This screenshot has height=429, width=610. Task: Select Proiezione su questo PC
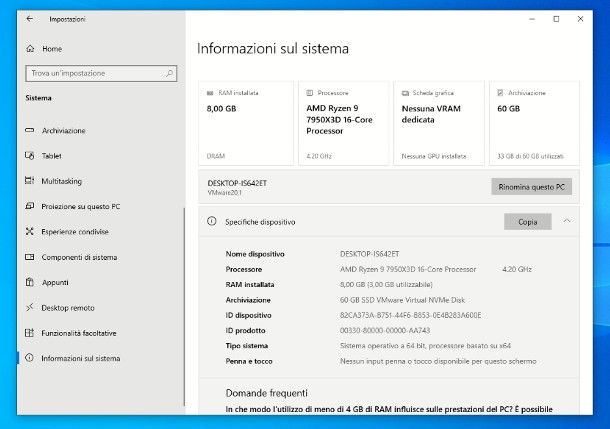pyautogui.click(x=81, y=207)
